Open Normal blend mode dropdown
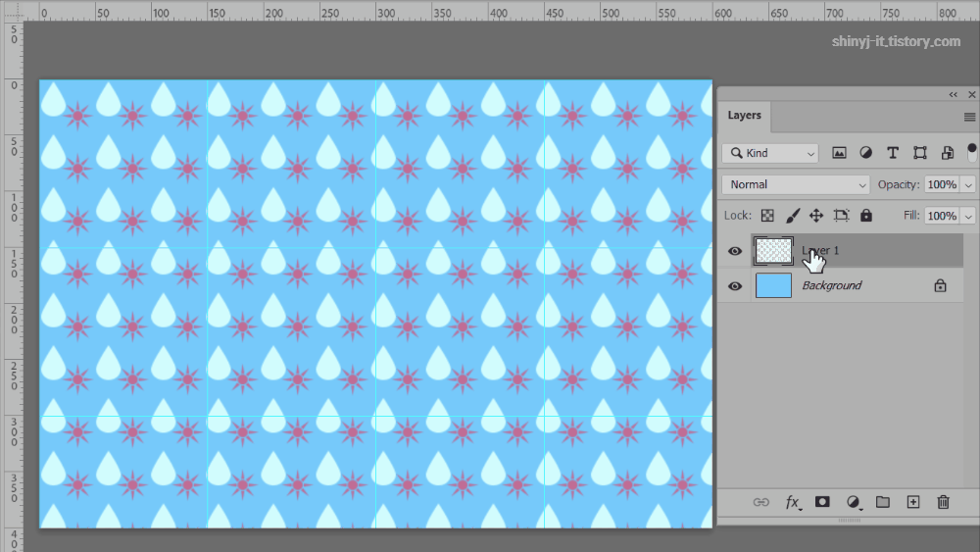The width and height of the screenshot is (980, 552). coord(796,184)
